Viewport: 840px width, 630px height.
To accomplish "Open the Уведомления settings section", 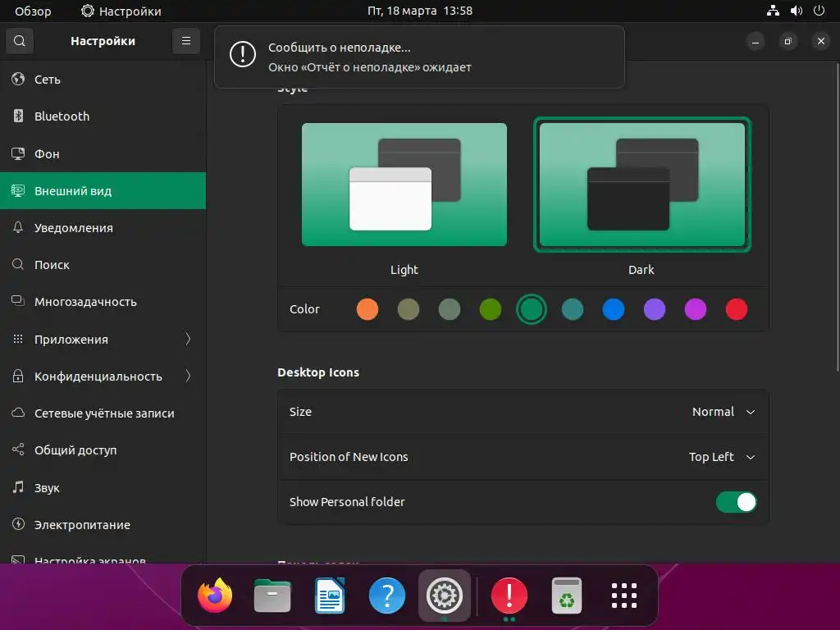I will click(103, 227).
